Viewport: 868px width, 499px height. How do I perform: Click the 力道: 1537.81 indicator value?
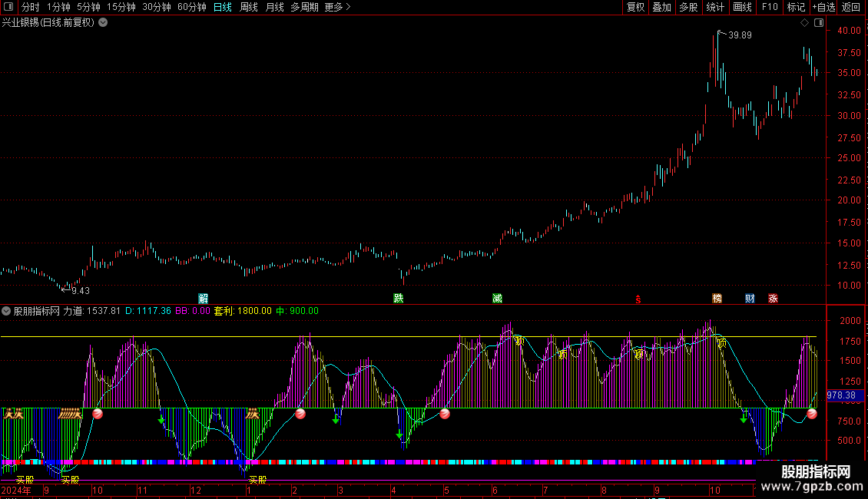click(x=91, y=311)
